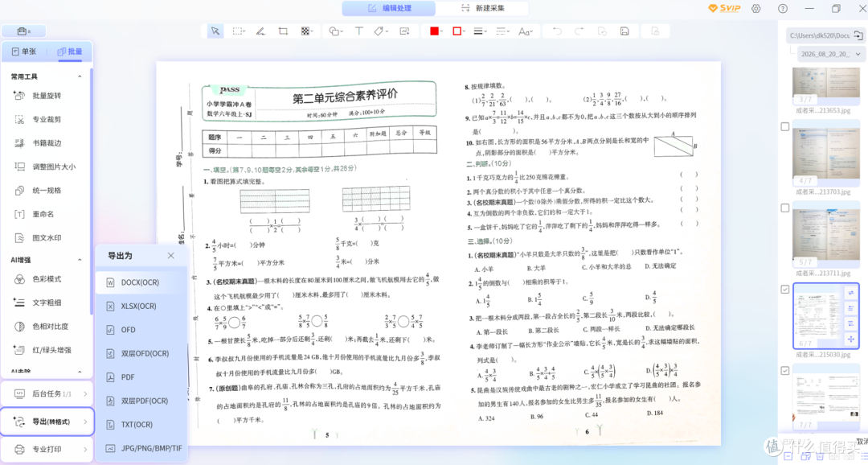Viewport: 868px width, 465px height.
Task: Collapse the 常用工具 section
Action: point(80,76)
